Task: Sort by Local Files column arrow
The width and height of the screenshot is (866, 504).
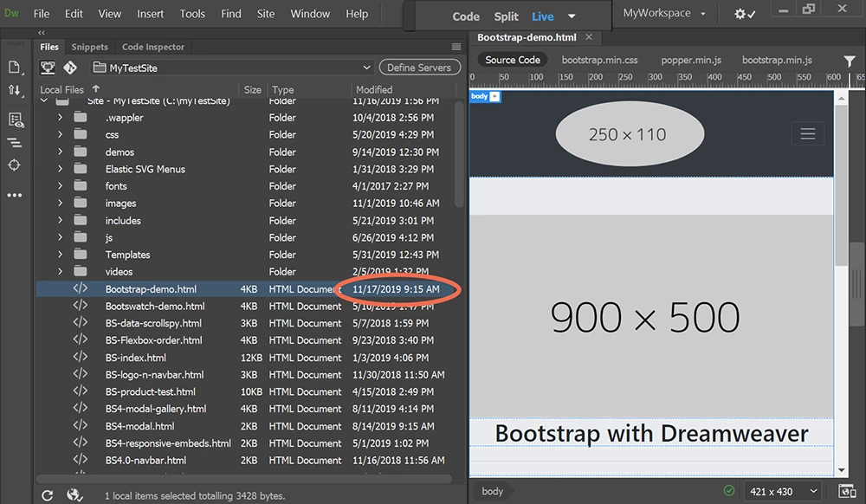Action: 96,88
